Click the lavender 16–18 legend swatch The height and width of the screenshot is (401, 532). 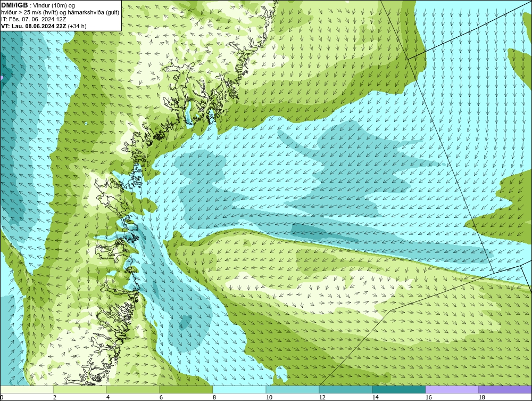(x=452, y=389)
